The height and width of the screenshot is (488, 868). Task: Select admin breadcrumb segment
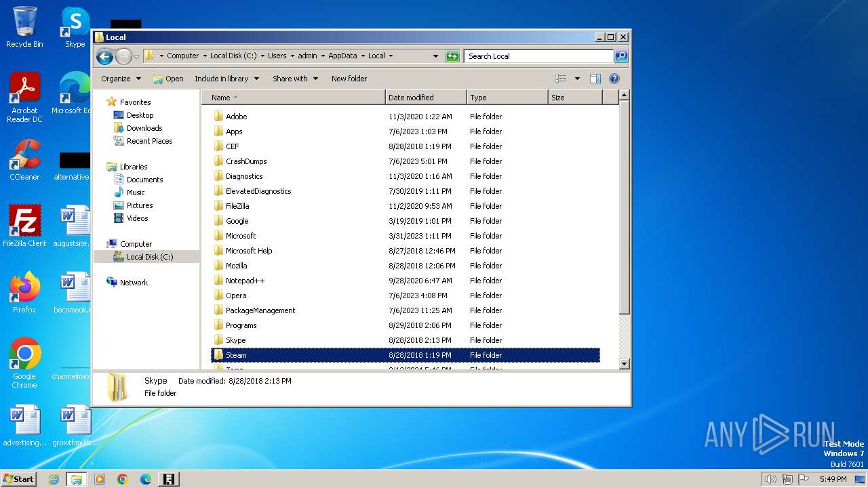pyautogui.click(x=307, y=56)
